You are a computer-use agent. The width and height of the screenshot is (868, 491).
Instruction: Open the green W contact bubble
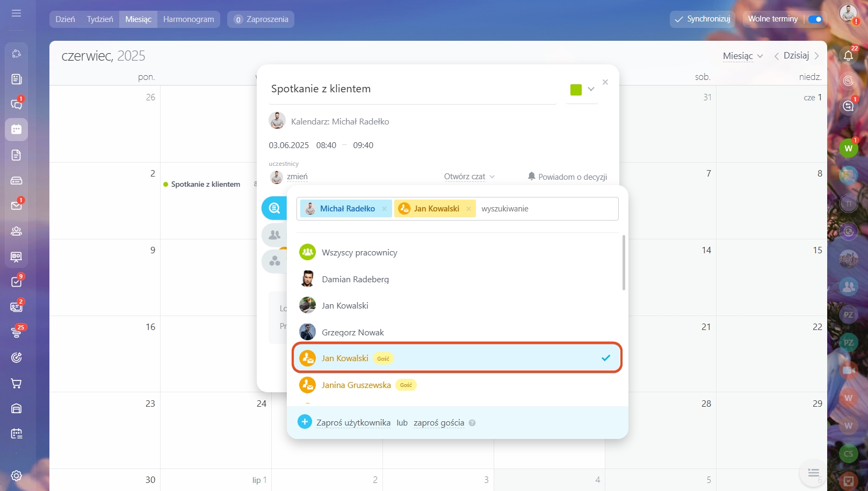848,148
